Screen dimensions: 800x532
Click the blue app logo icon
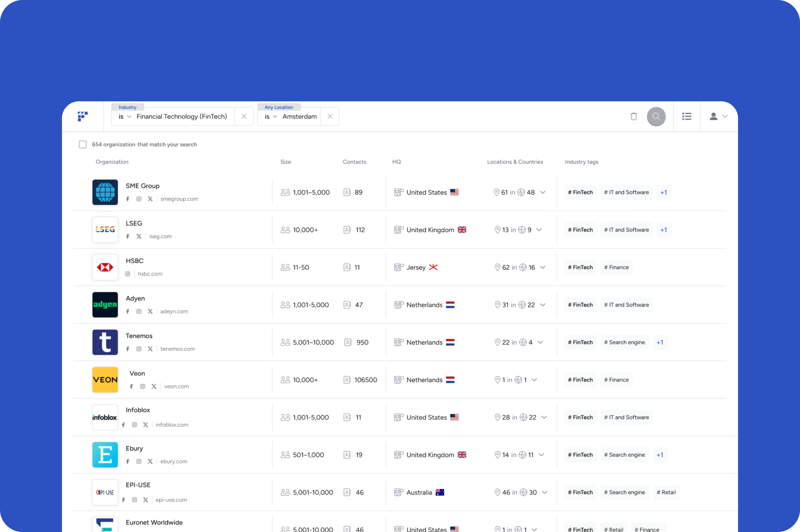click(x=83, y=116)
